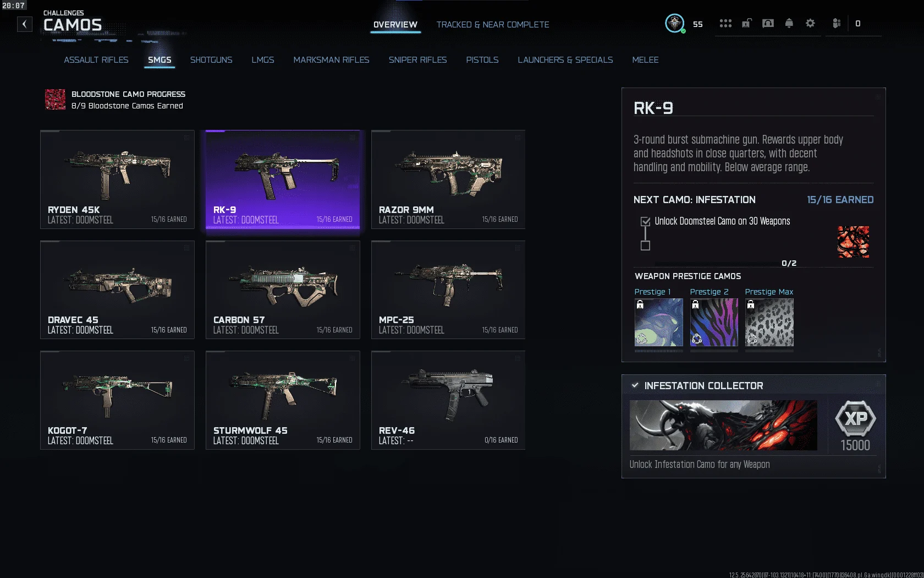Select the RK-9 weapon card

click(x=283, y=179)
